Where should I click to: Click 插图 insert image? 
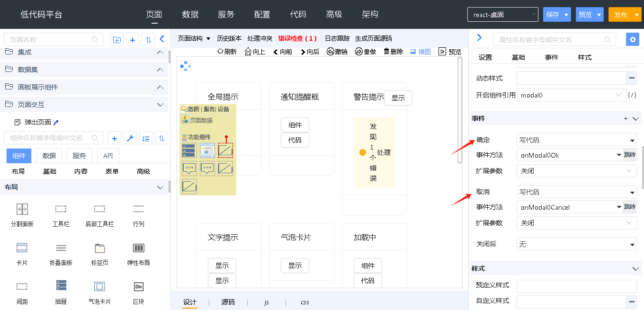point(420,52)
